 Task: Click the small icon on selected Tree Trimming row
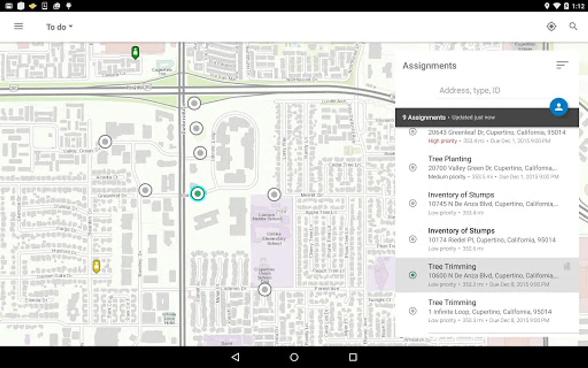pyautogui.click(x=567, y=267)
